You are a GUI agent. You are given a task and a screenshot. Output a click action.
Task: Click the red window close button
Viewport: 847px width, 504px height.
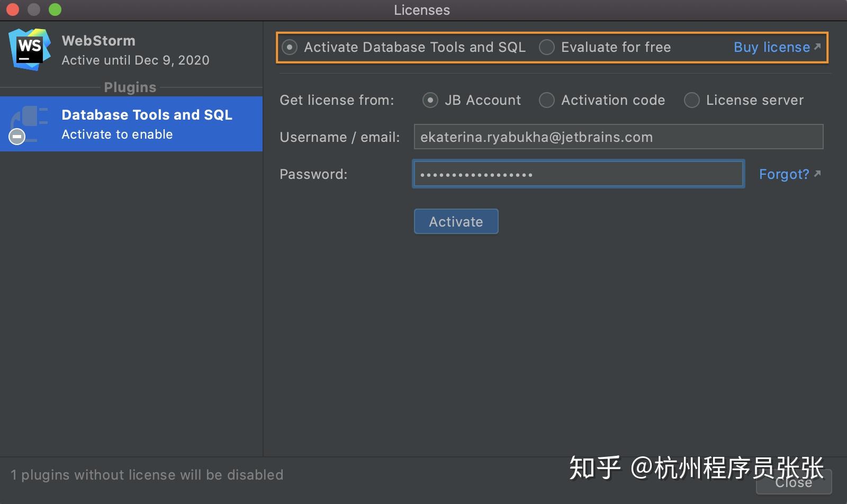tap(13, 10)
